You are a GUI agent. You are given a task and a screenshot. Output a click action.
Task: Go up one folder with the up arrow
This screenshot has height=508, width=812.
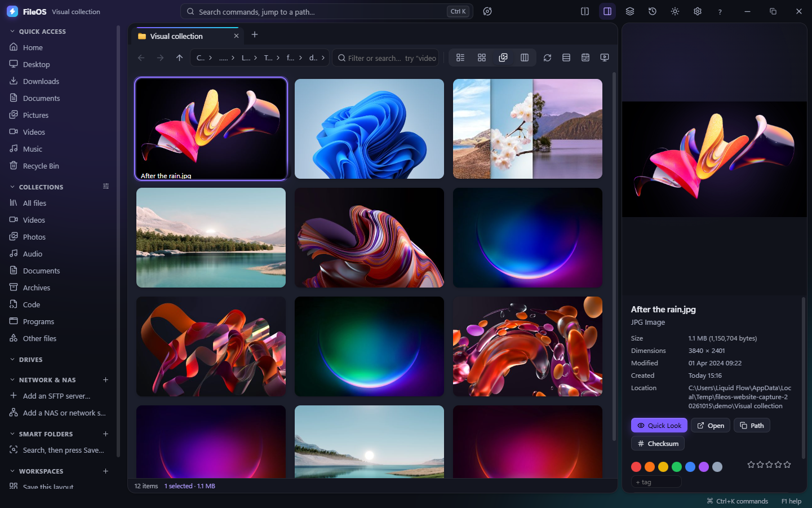(x=179, y=58)
